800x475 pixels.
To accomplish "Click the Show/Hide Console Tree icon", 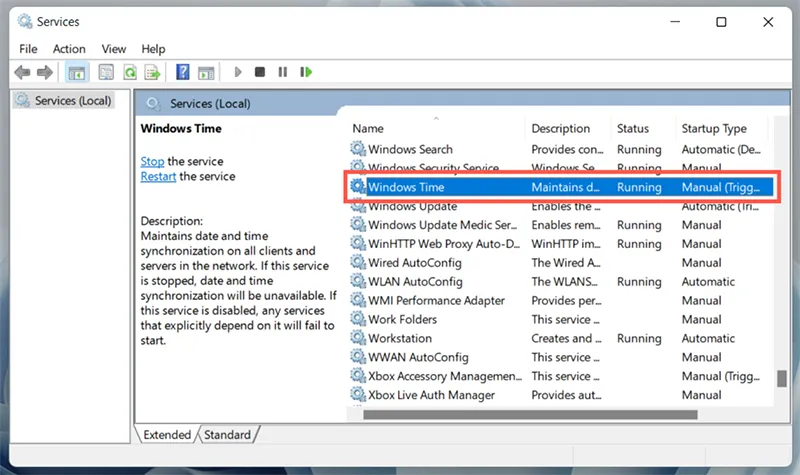I will [x=76, y=72].
